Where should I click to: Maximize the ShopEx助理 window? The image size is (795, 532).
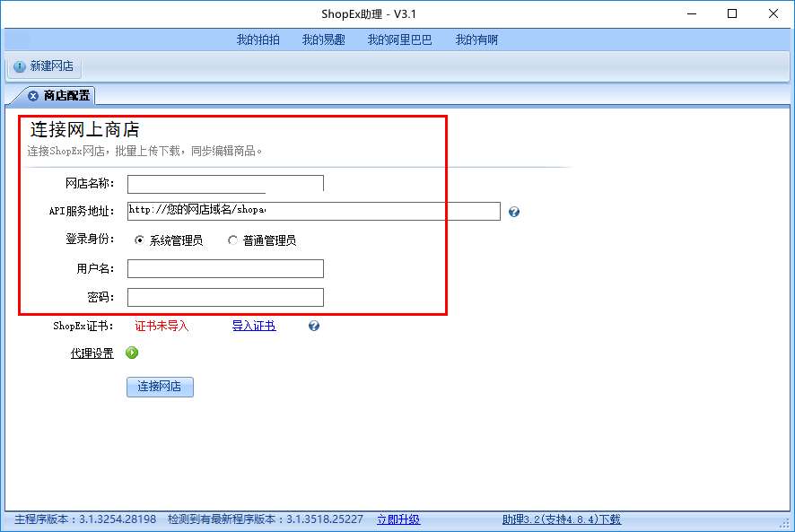(732, 13)
